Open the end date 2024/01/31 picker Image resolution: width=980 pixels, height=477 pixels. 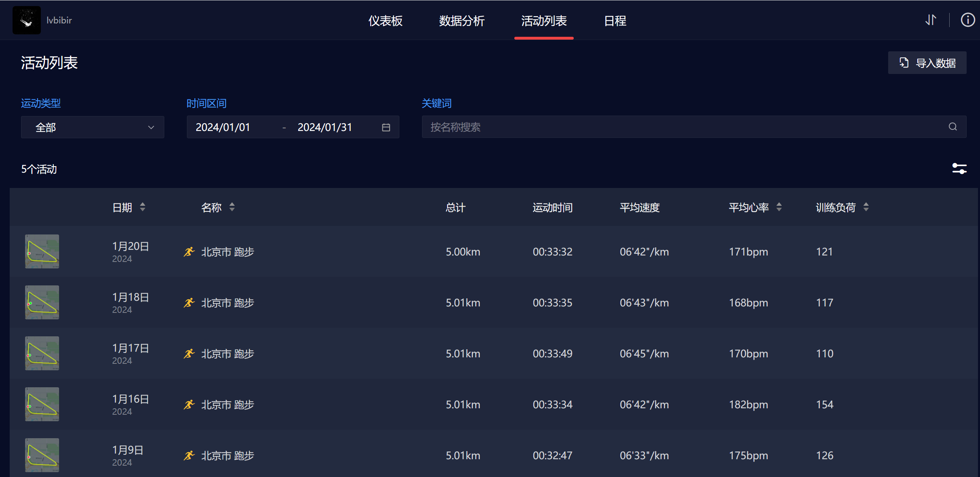point(325,127)
